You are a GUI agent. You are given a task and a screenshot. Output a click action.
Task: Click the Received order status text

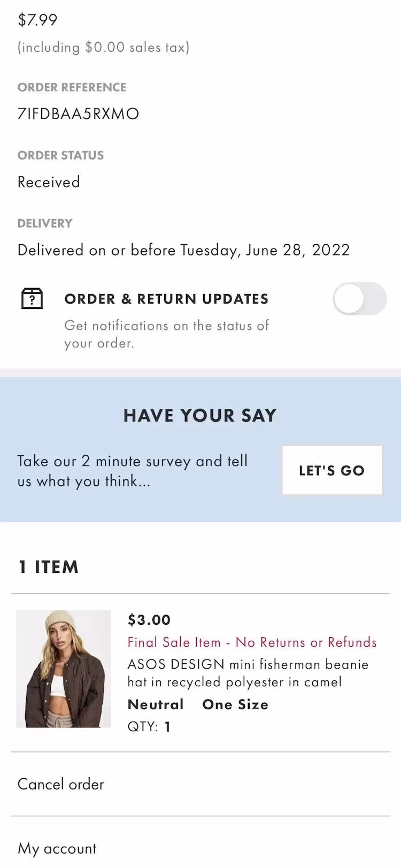(x=49, y=182)
